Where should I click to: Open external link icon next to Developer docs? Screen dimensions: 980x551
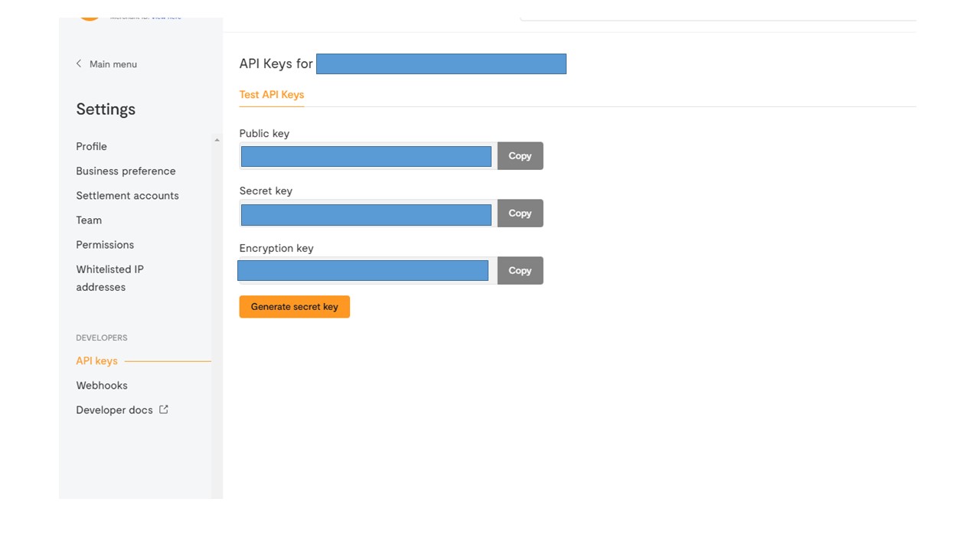(x=163, y=409)
